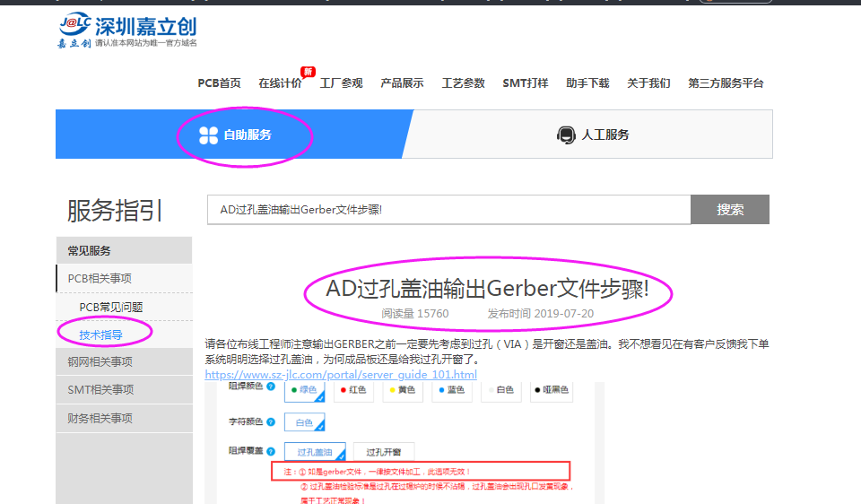
Task: Select 蓝色 solder mask color option
Action: click(452, 390)
